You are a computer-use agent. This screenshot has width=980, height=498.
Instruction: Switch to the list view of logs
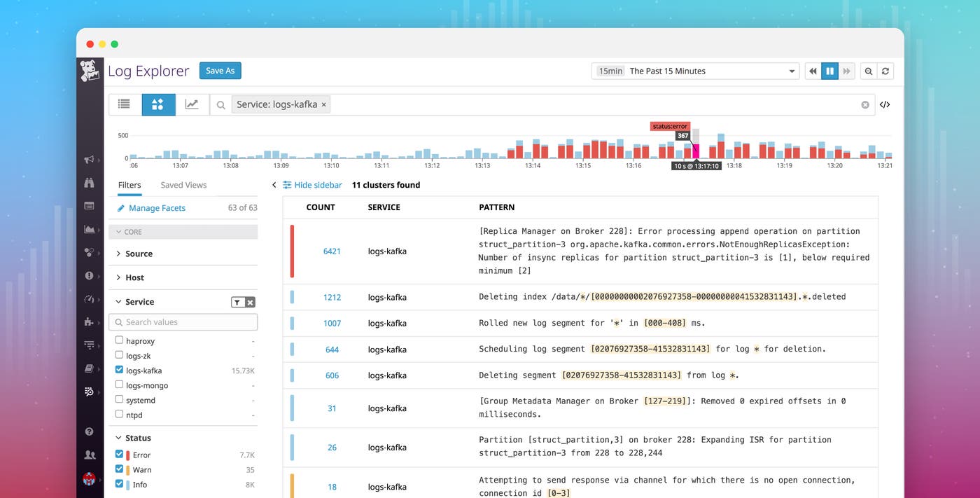(124, 104)
